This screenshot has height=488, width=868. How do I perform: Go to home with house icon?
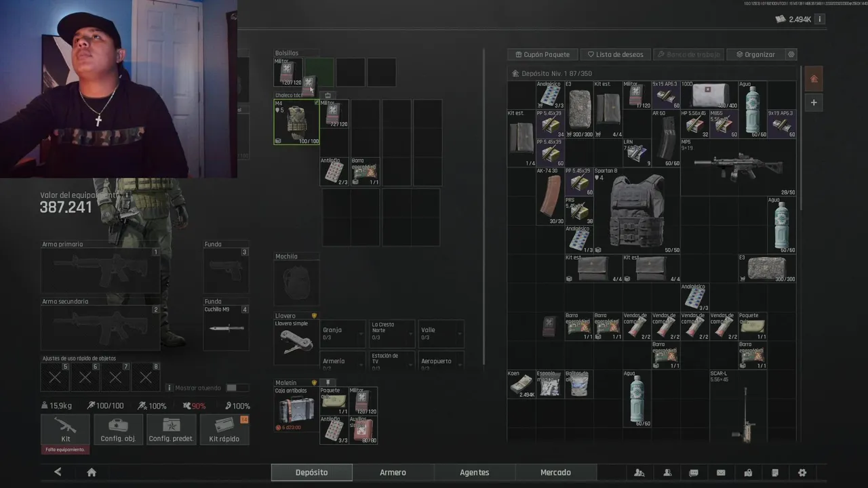[x=92, y=472]
